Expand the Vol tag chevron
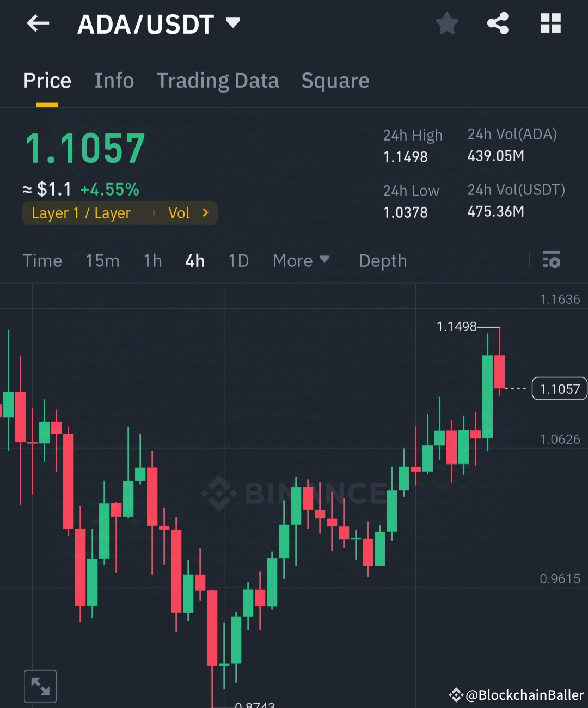This screenshot has width=588, height=708. coord(206,213)
